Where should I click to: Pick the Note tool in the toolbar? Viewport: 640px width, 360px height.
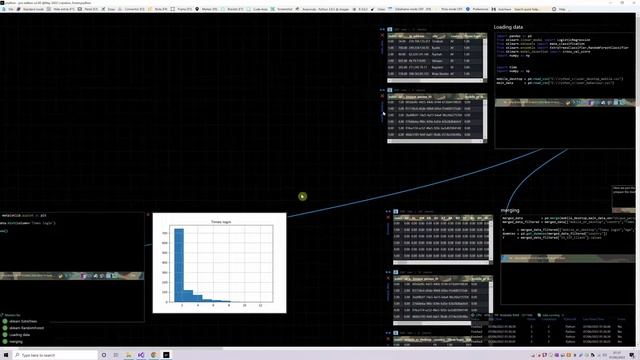158,9
